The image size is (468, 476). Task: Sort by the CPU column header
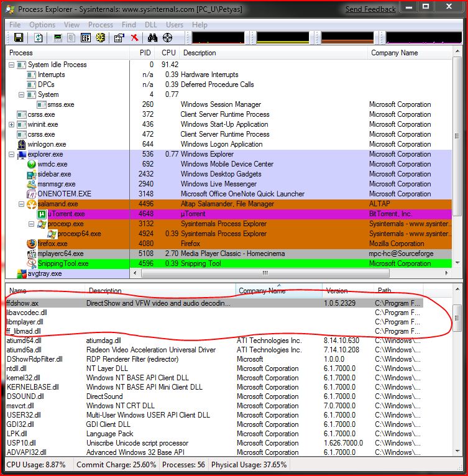click(x=167, y=53)
